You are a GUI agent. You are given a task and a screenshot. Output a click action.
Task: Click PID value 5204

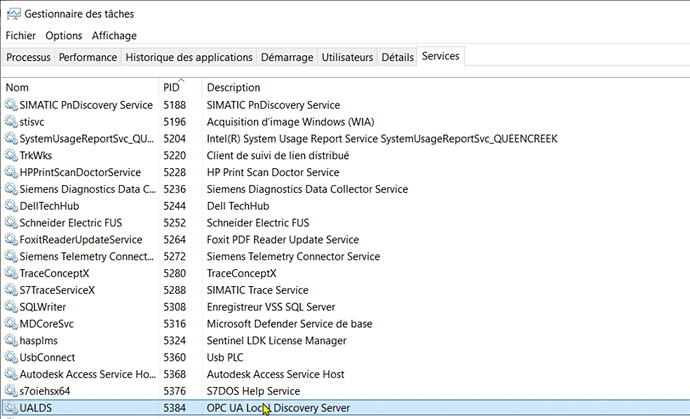175,139
